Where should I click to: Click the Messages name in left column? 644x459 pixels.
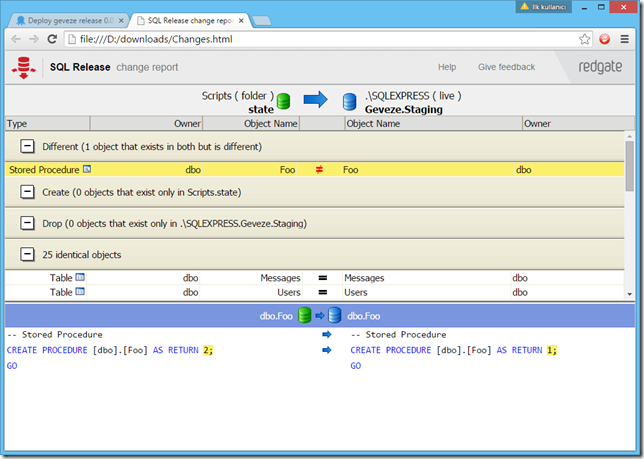pyautogui.click(x=280, y=278)
